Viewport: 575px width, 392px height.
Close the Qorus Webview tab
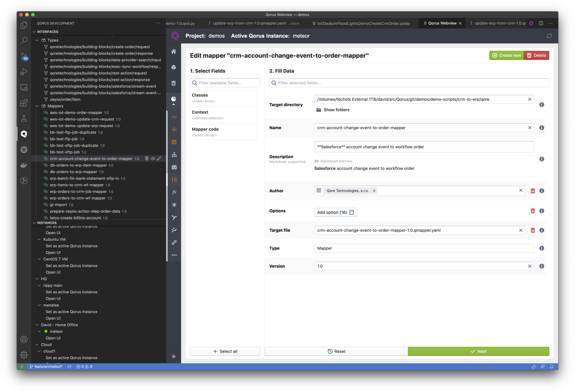coord(460,23)
